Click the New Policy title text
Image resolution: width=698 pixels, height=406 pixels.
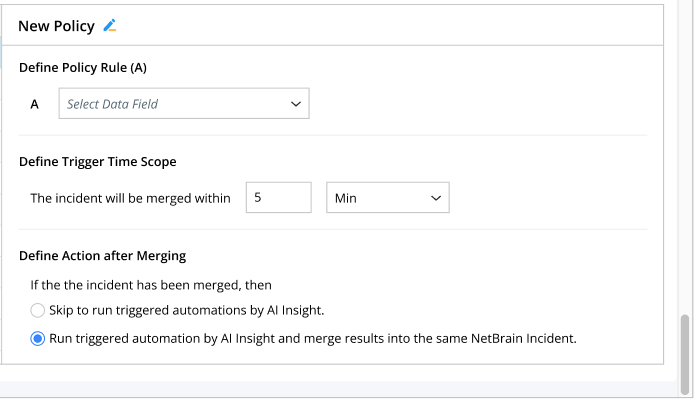[x=56, y=26]
